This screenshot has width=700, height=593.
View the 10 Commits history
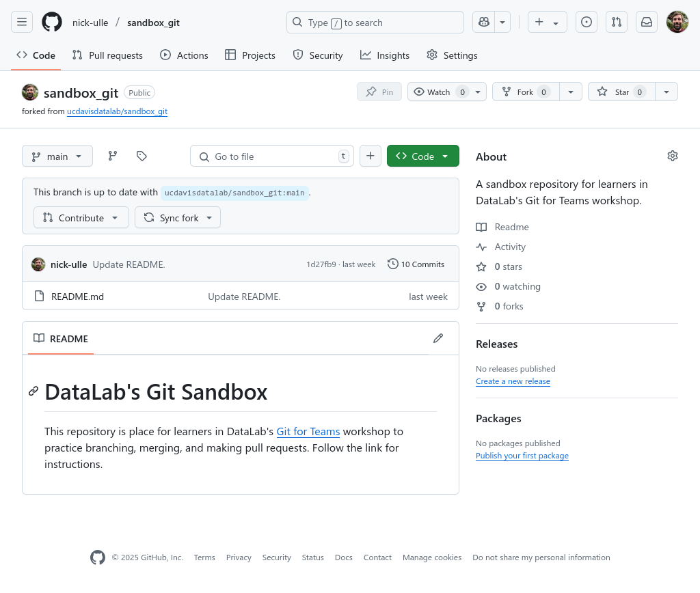416,264
